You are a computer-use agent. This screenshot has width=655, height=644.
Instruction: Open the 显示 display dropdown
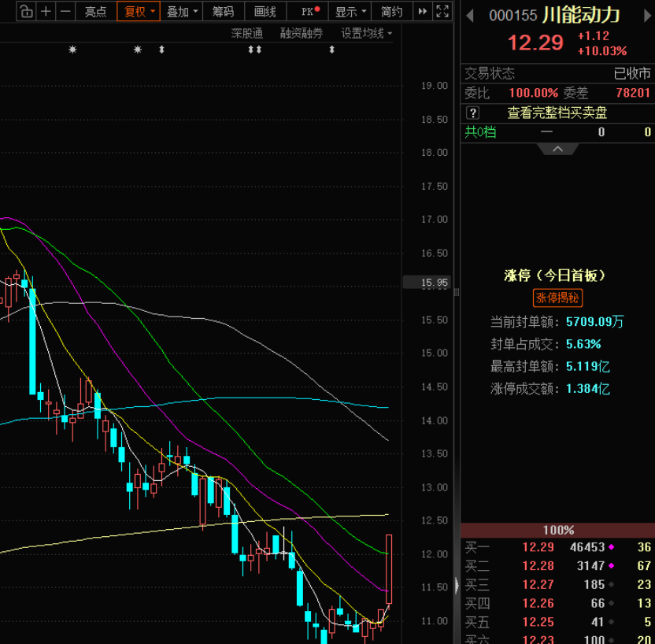point(350,11)
